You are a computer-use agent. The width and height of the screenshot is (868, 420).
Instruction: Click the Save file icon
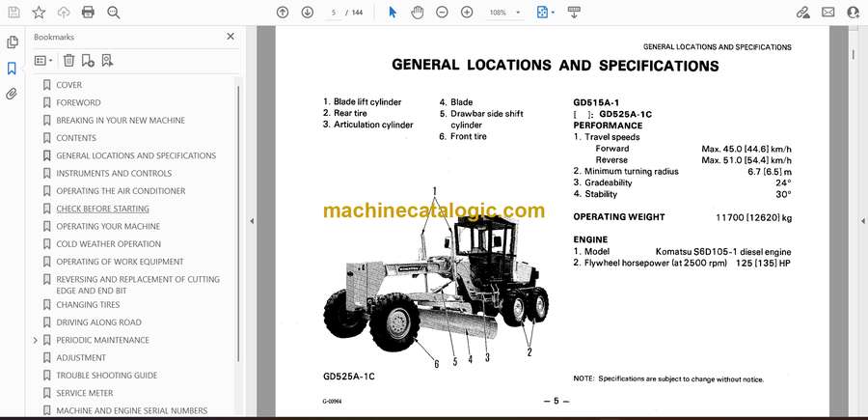coord(14,13)
